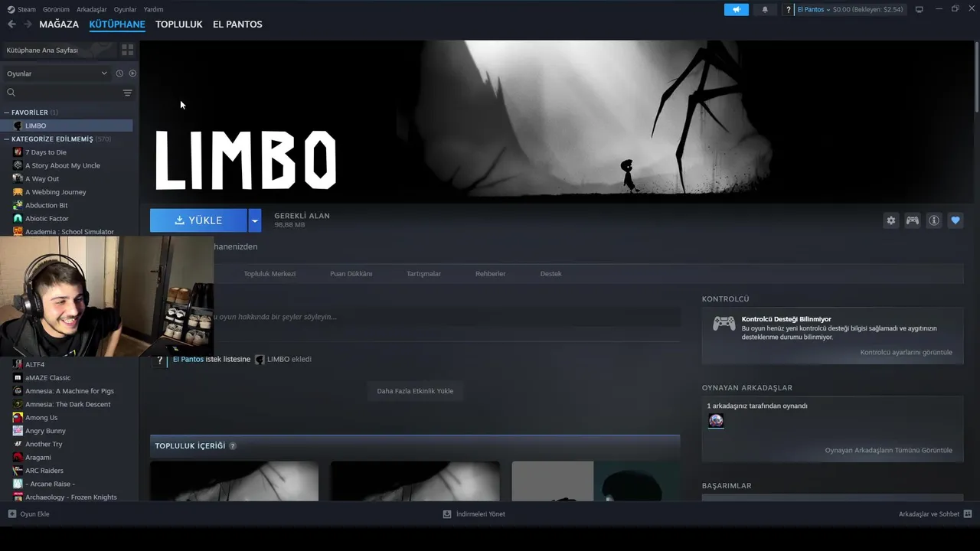Open the Oyunlar menu

(x=125, y=9)
